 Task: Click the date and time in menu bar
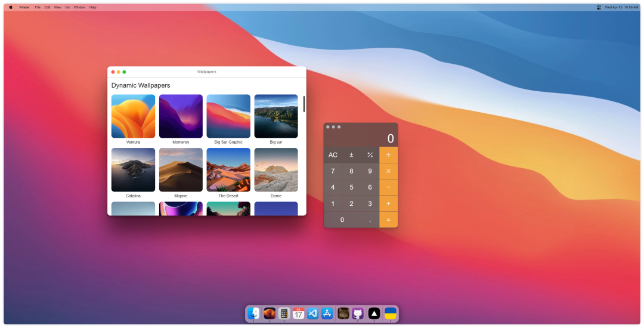(x=621, y=7)
